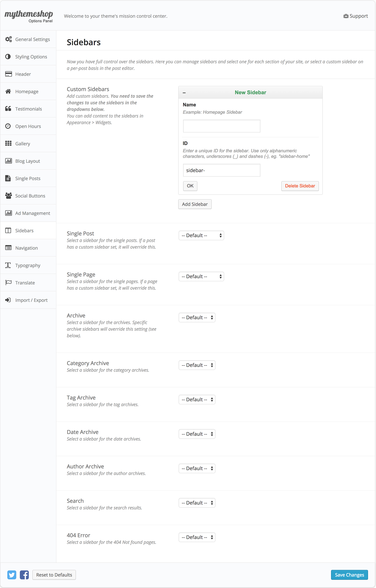Screen dimensions: 376x588
Task: Click the Twitter icon in footer
Action: click(x=11, y=575)
